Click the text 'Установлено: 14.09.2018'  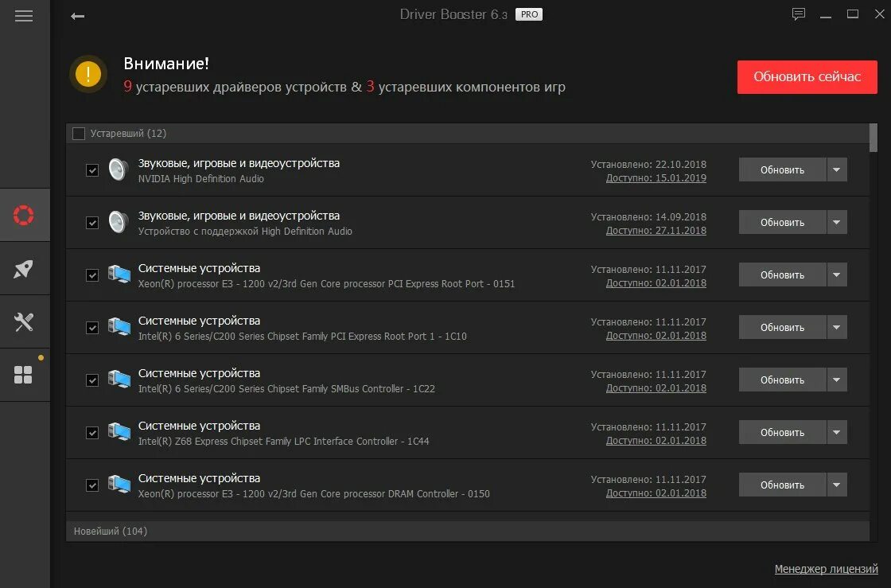(x=648, y=217)
